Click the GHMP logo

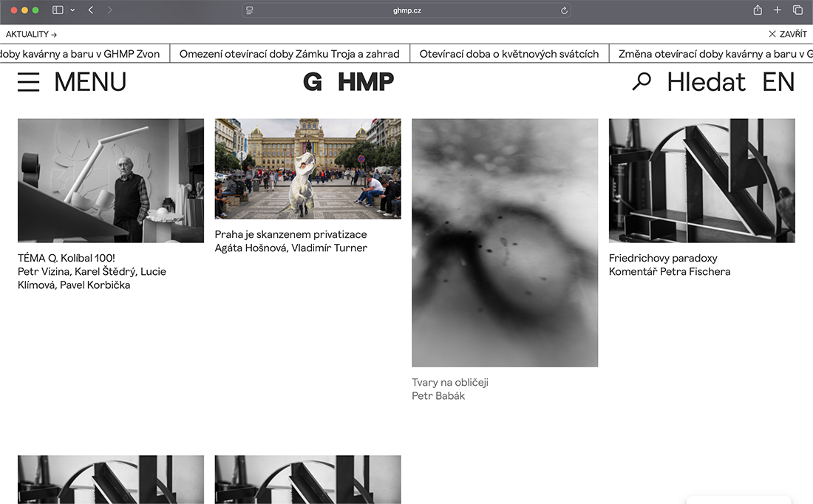348,81
